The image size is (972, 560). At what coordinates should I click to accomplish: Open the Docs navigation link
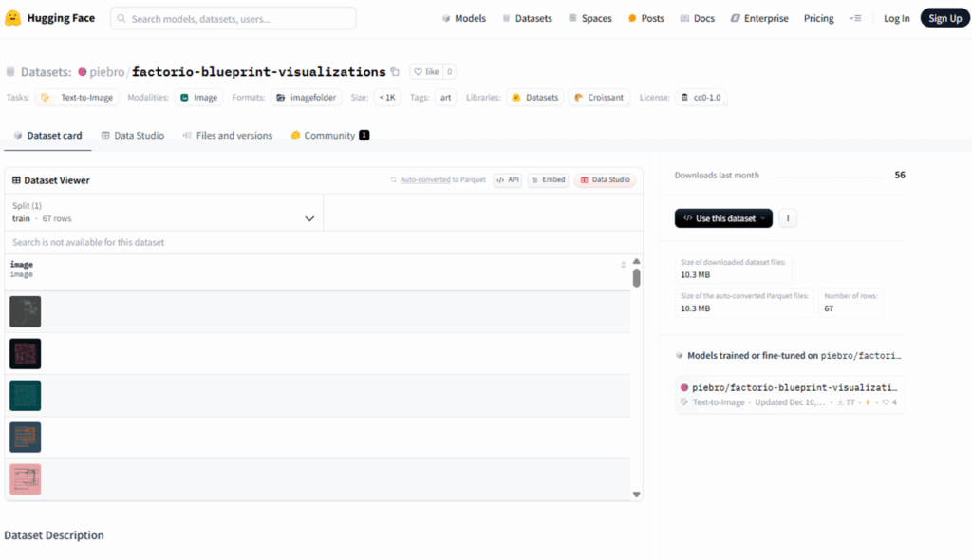(698, 19)
